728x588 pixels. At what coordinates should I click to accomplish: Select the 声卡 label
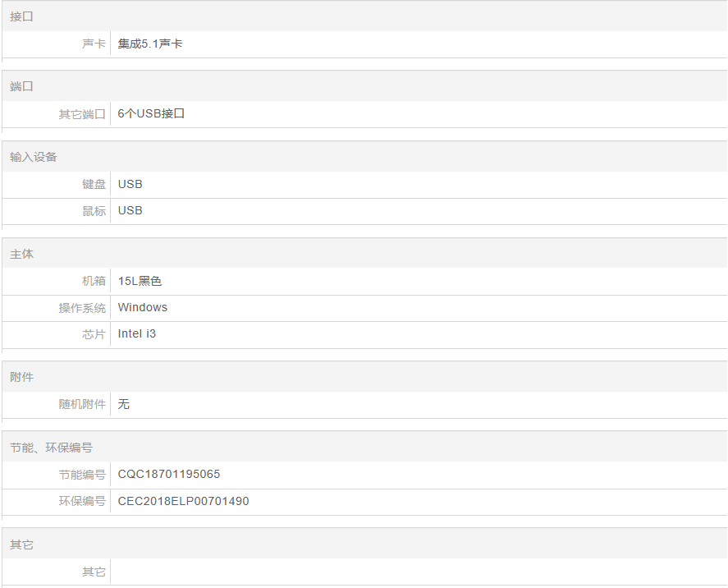coord(94,44)
